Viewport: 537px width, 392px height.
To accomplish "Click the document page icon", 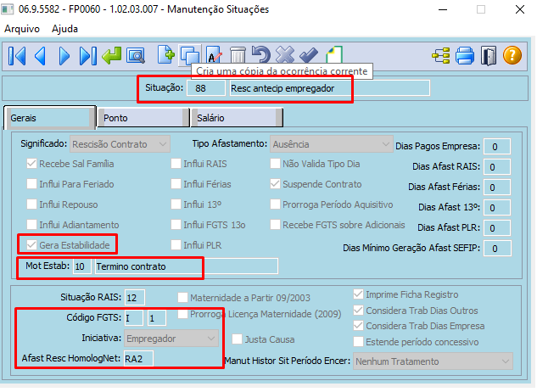I will coord(334,55).
